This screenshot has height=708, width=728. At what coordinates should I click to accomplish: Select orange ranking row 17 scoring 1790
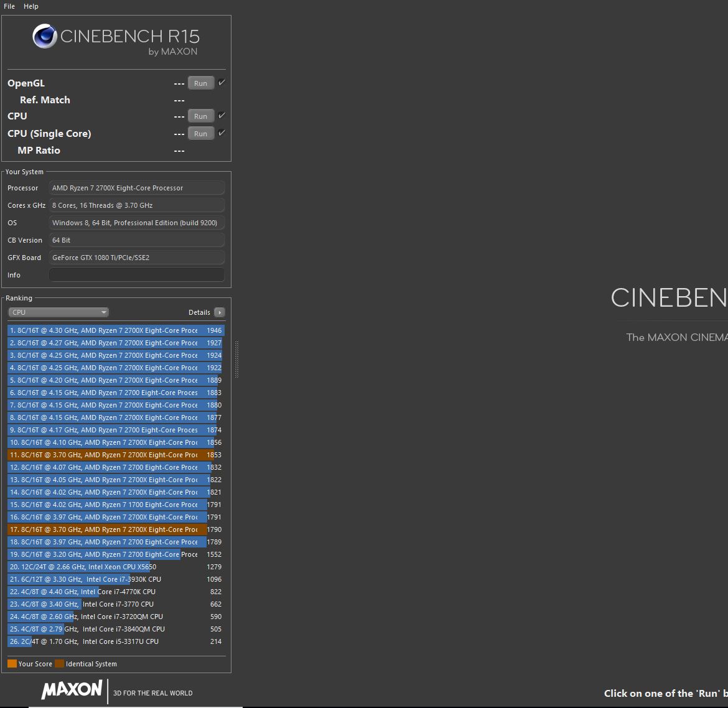coord(116,529)
